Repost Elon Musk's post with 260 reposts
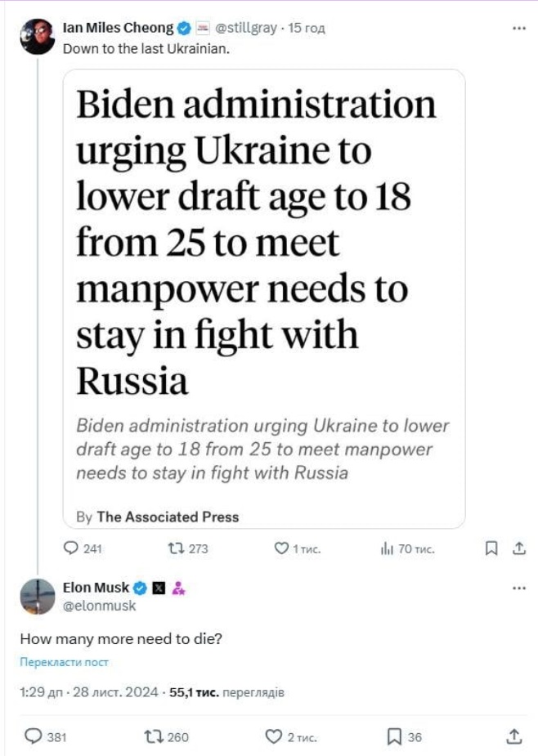This screenshot has height=756, width=538. pyautogui.click(x=152, y=736)
